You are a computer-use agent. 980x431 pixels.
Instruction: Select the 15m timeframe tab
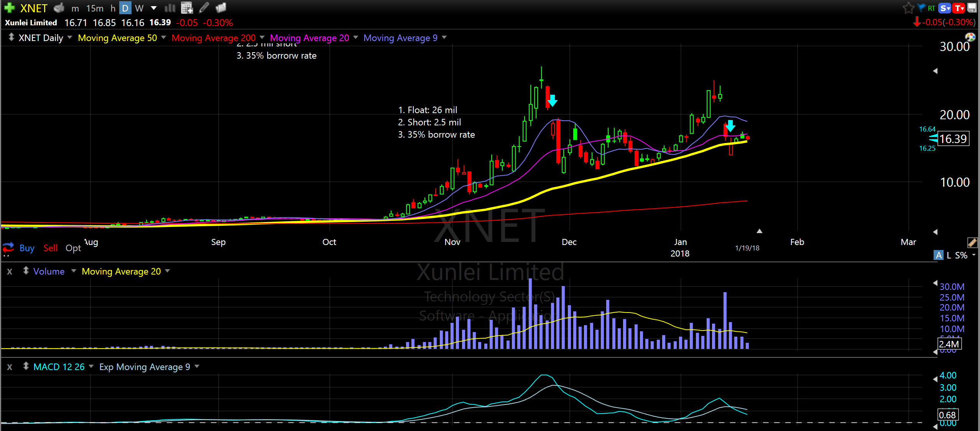point(95,8)
